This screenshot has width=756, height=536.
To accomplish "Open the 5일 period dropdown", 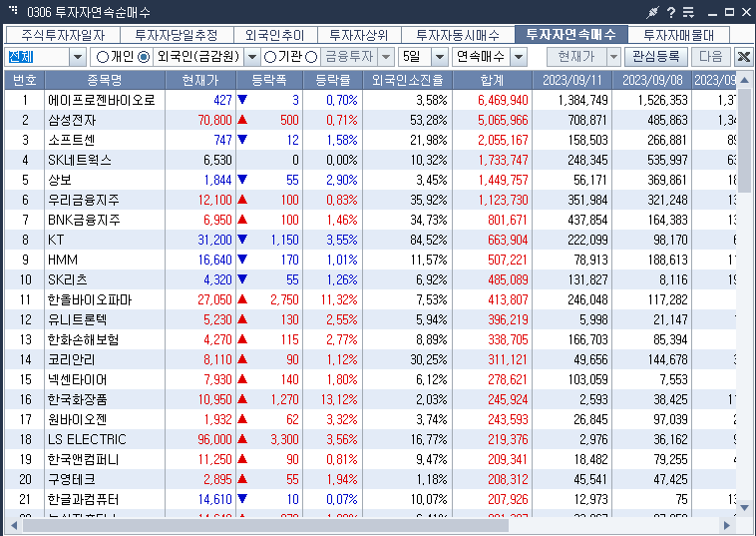I will click(439, 57).
